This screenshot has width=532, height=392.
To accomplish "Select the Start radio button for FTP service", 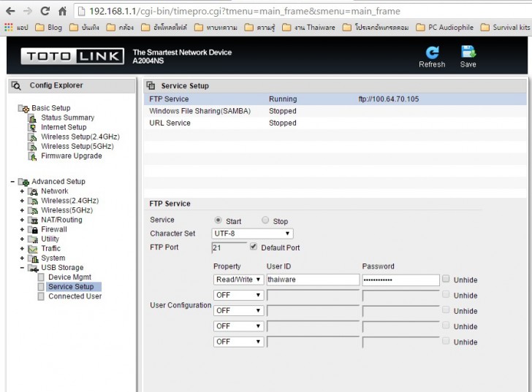I will tap(218, 220).
